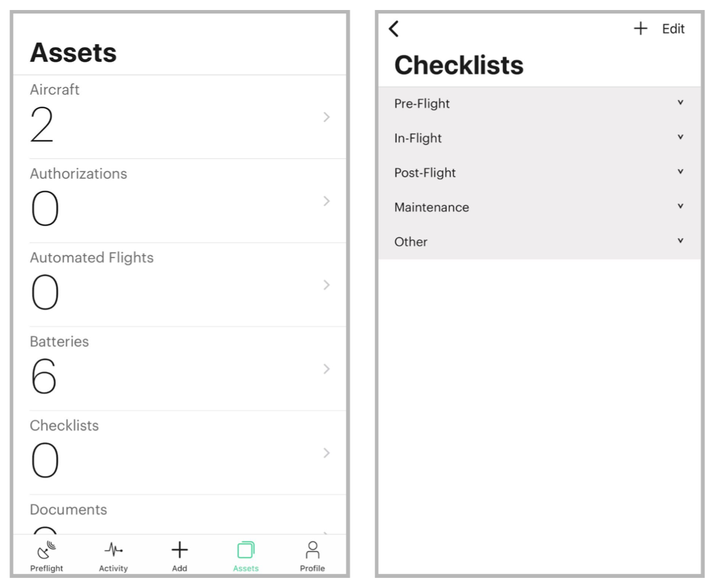Tap the plus icon to create a checklist
This screenshot has height=588, width=715.
coord(640,28)
